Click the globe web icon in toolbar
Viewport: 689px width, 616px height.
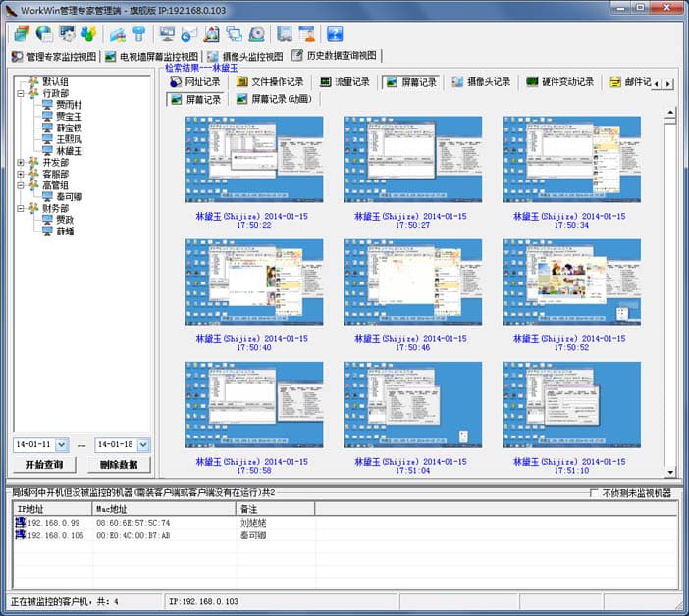44,33
